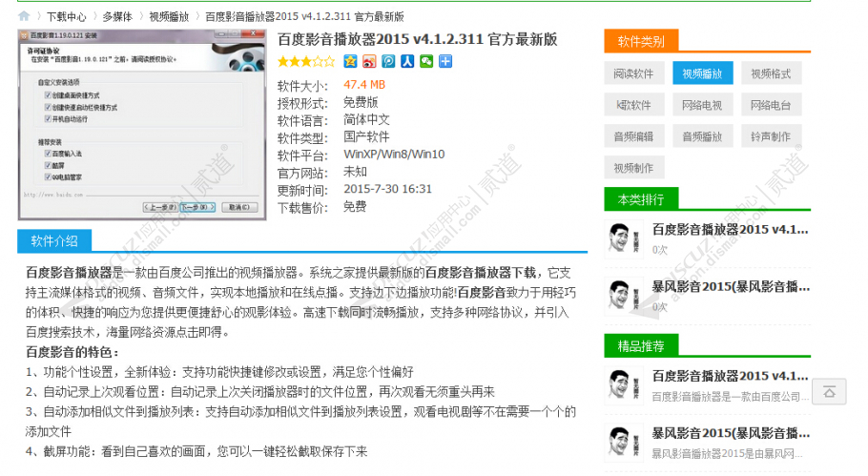
Task: Open 百度影音播放器2015 link under 本类排行
Action: (x=730, y=229)
